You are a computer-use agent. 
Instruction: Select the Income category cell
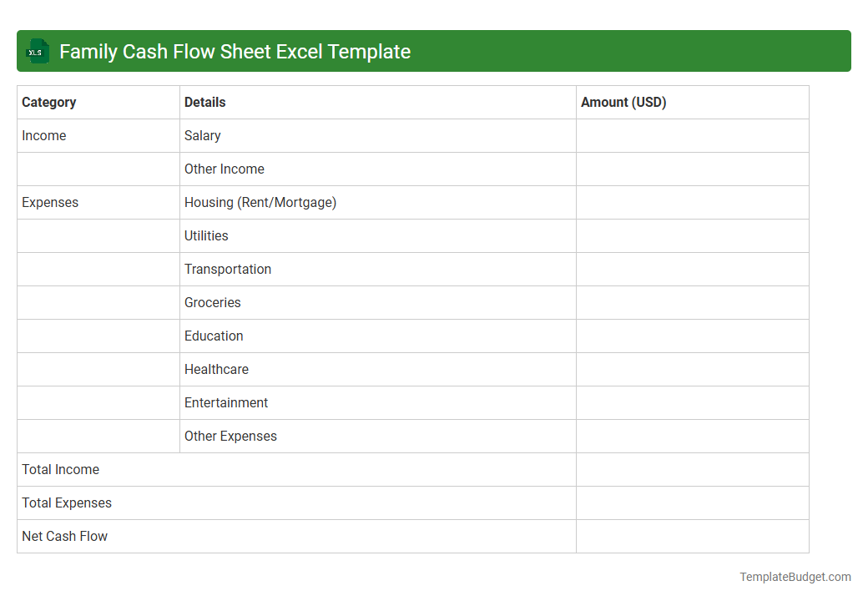pyautogui.click(x=44, y=135)
